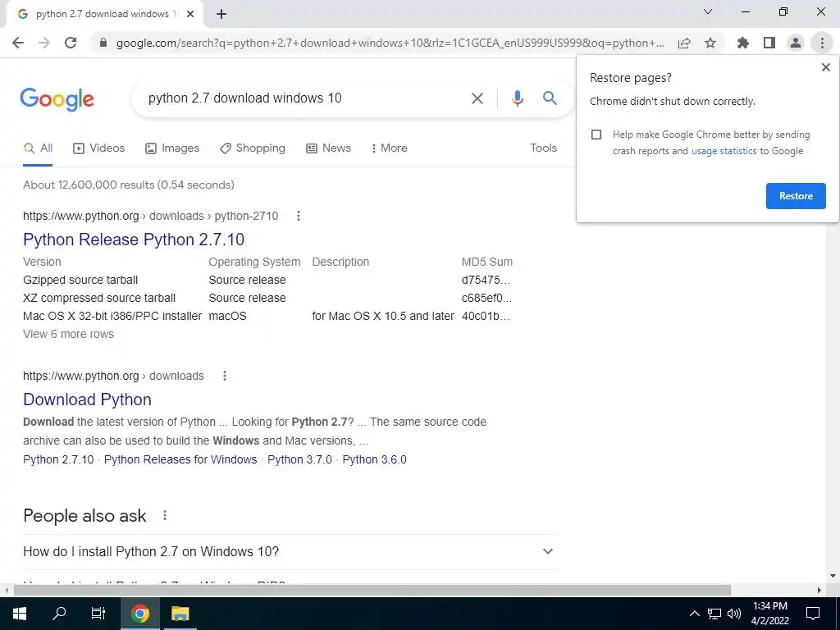Expand the More search categories menu
The height and width of the screenshot is (630, 840).
click(390, 148)
